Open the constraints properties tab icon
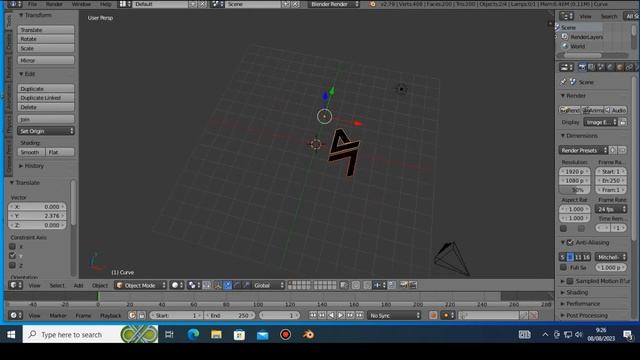 [x=629, y=67]
